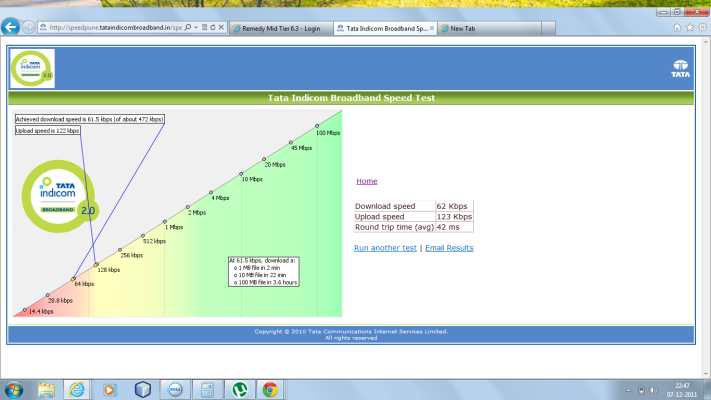Stop loading with address bar X icon
This screenshot has height=400, width=711.
[221, 28]
